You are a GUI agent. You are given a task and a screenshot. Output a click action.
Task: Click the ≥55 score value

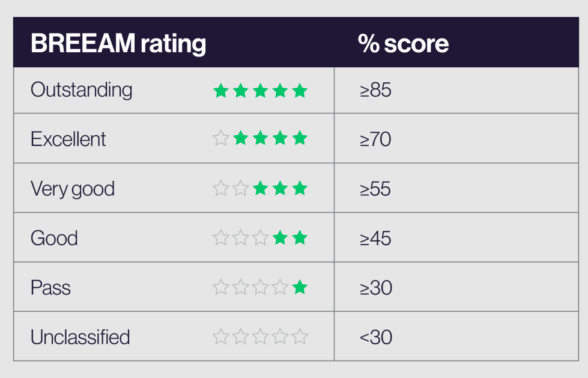[x=375, y=189]
